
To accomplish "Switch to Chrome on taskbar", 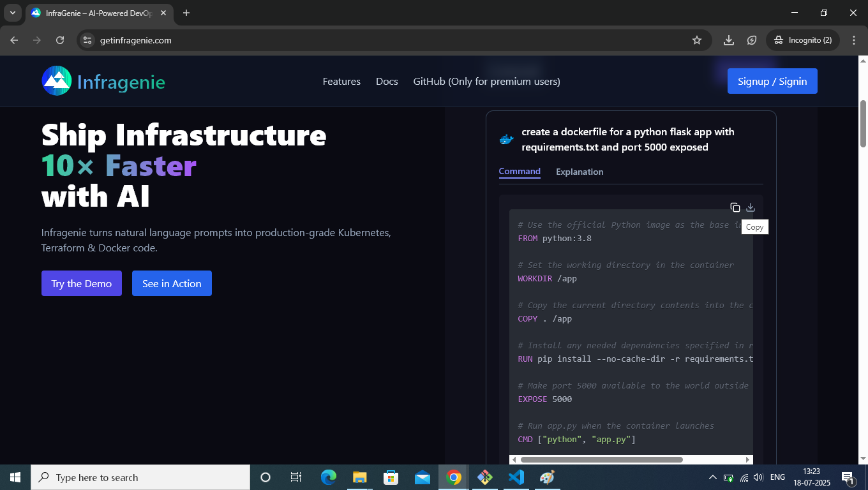I will click(x=454, y=477).
